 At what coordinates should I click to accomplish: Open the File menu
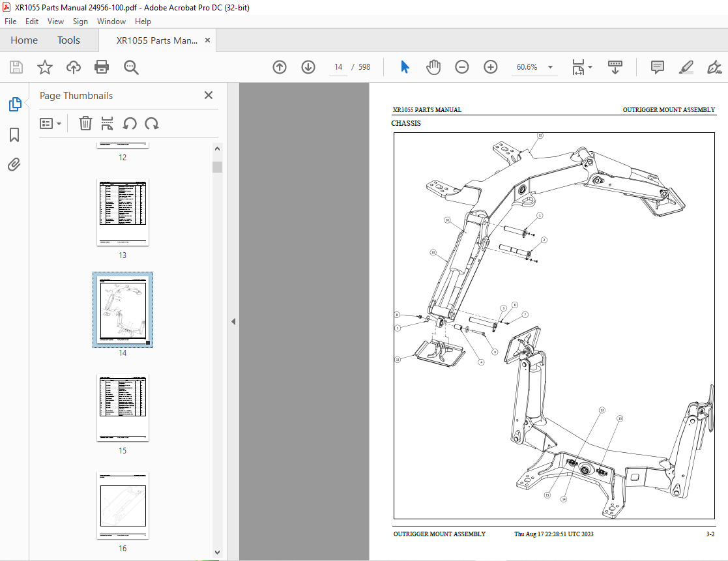(10, 22)
